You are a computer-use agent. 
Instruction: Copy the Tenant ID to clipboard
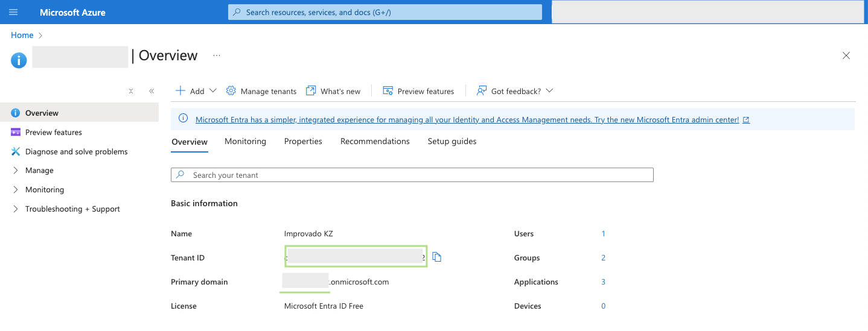click(x=437, y=257)
